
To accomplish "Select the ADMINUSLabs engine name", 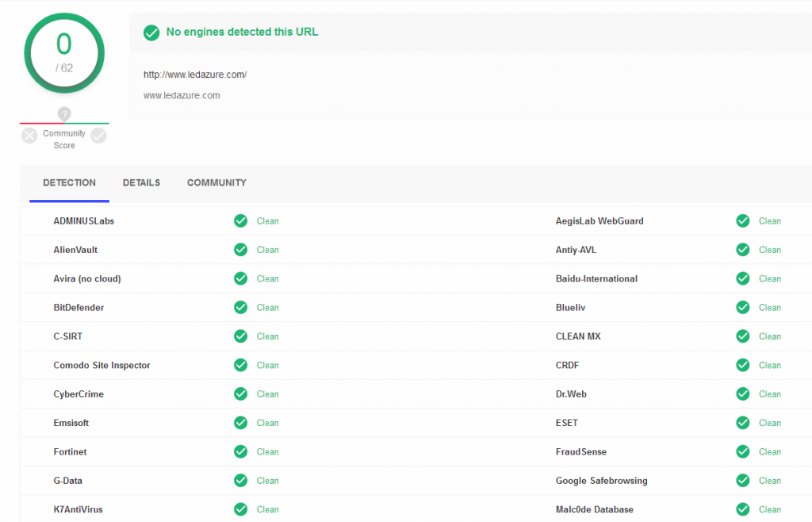I will pos(84,221).
